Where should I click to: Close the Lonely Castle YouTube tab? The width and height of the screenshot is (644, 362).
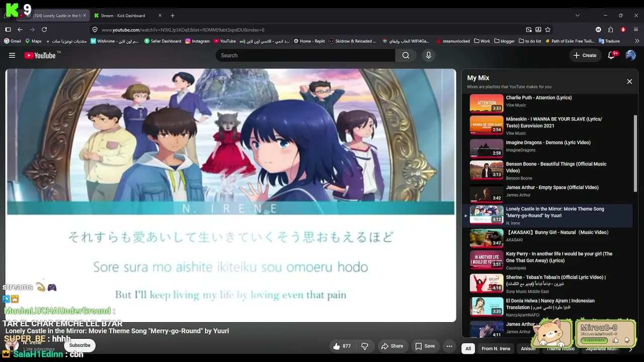[85, 16]
